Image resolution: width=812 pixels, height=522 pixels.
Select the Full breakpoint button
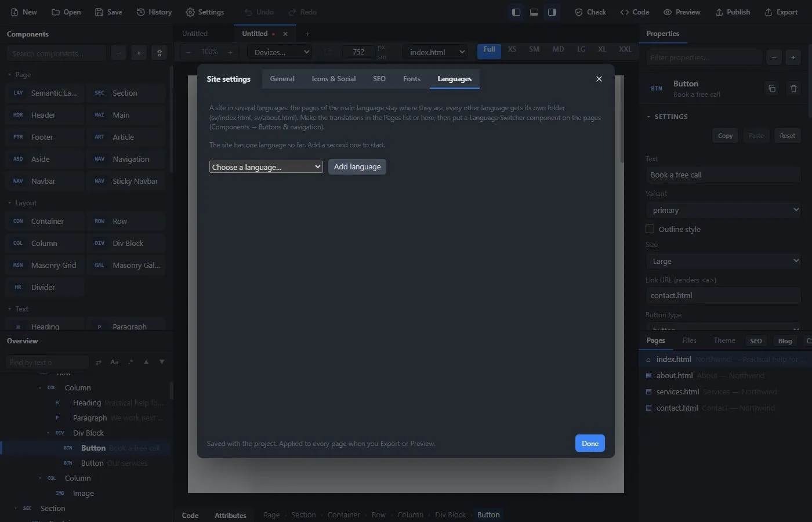[489, 51]
